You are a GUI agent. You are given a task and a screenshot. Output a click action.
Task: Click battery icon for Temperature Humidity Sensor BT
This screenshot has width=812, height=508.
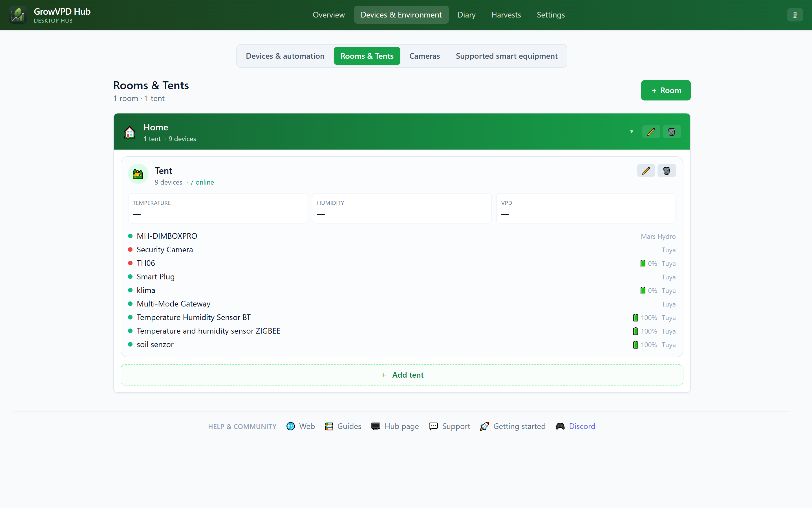(x=636, y=318)
